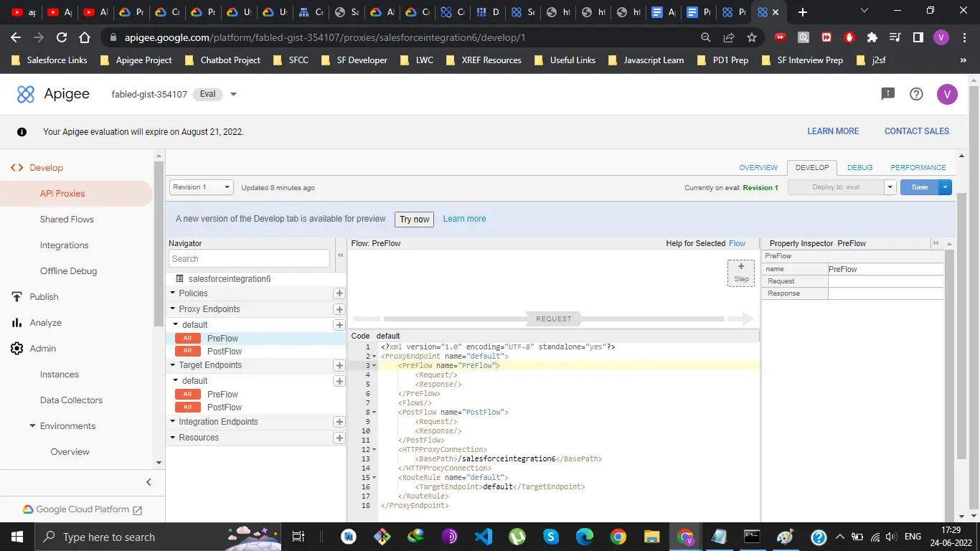Open the Learn more link
The image size is (980, 551).
(464, 219)
